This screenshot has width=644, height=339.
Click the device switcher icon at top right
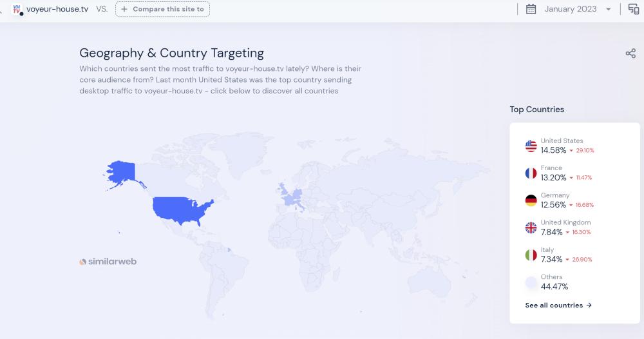click(x=634, y=9)
